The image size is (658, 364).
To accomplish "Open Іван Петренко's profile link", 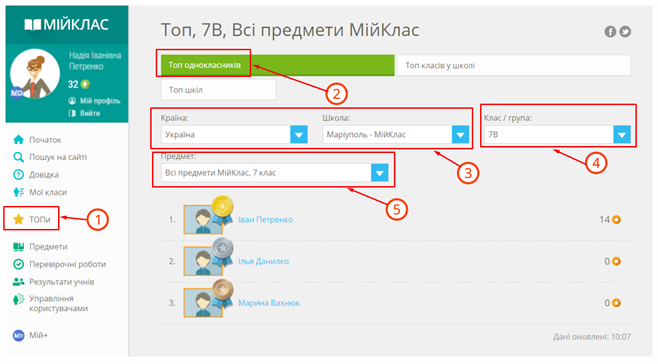I will tap(266, 220).
